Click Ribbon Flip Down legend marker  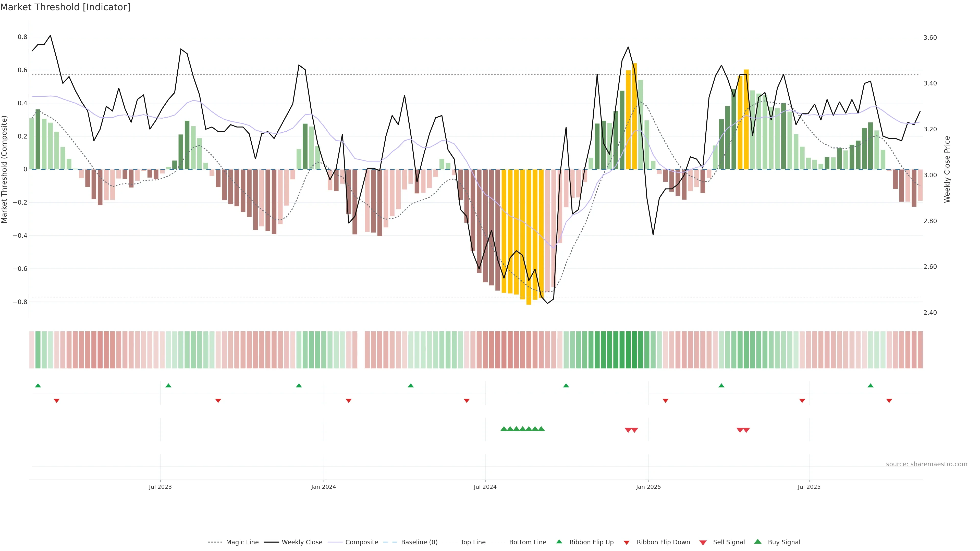(x=626, y=543)
